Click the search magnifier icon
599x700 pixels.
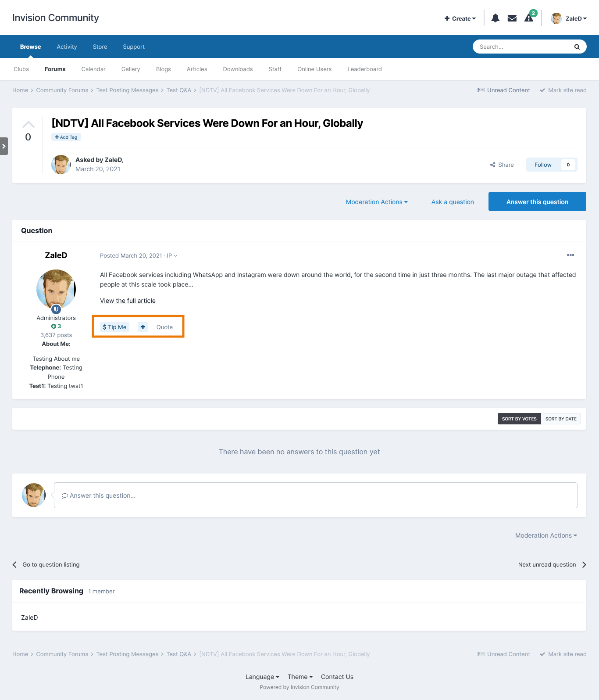click(577, 47)
